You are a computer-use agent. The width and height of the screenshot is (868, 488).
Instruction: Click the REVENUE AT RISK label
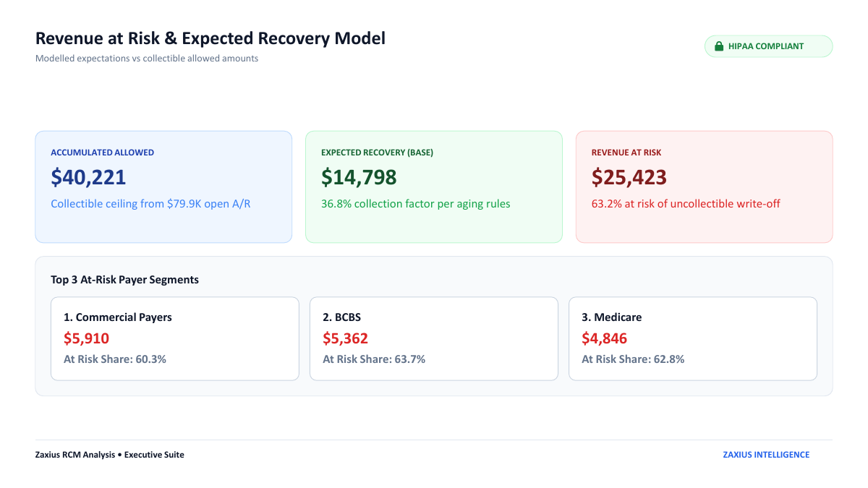click(x=626, y=153)
